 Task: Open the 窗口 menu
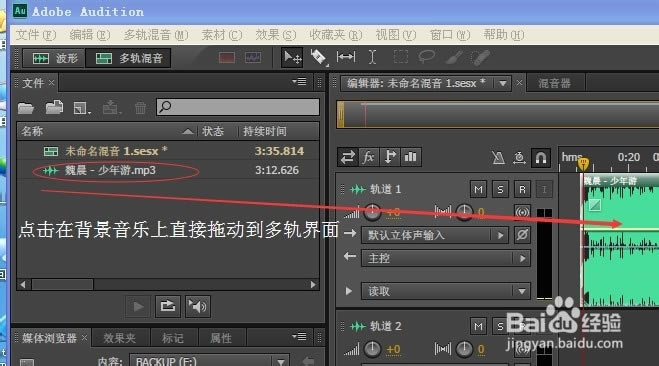450,34
